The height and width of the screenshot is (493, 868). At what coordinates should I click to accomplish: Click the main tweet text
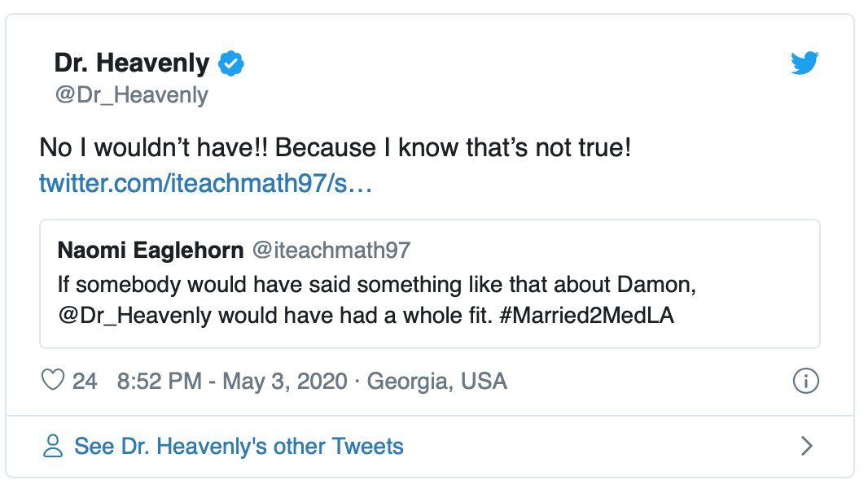[335, 149]
